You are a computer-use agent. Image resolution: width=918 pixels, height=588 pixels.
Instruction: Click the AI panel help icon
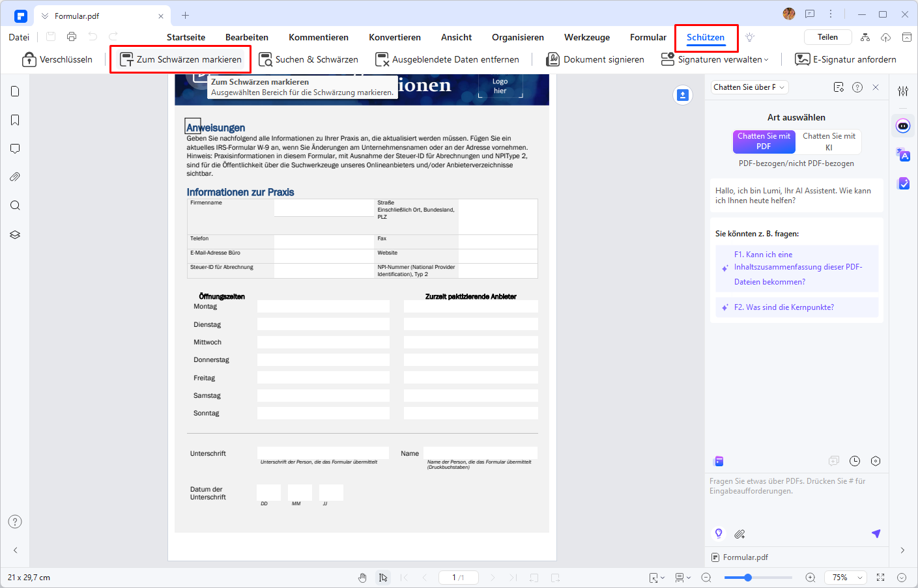tap(857, 87)
